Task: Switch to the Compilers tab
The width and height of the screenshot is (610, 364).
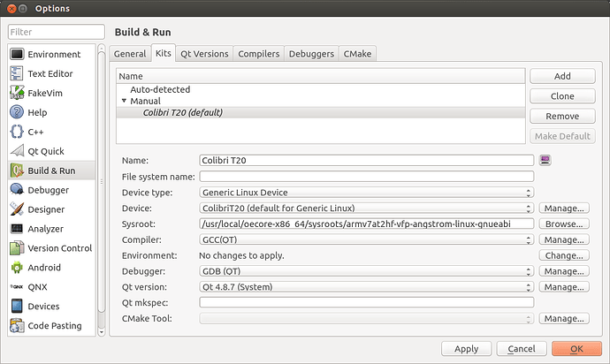Action: point(259,54)
